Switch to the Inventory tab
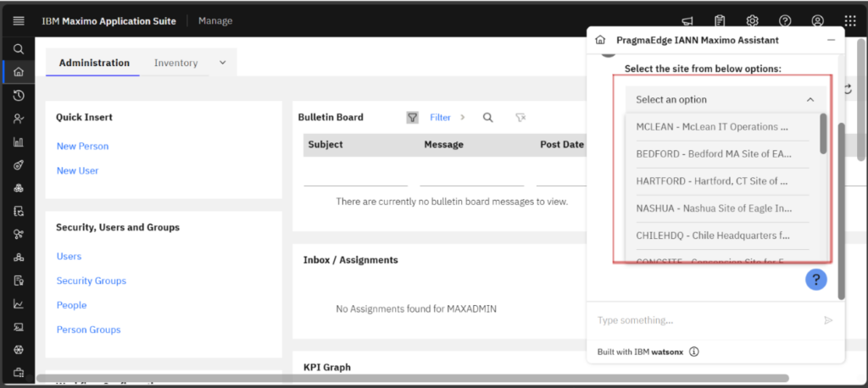Viewport: 868px width, 388px height. (x=176, y=63)
